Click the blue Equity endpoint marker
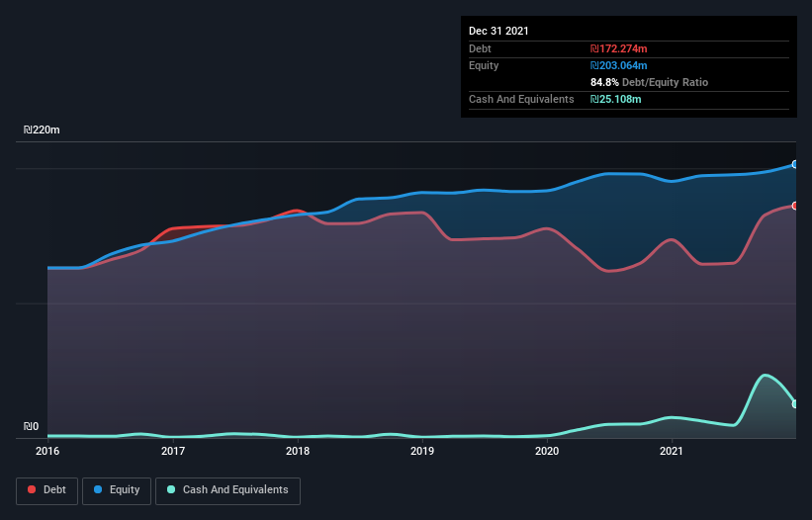Image resolution: width=812 pixels, height=520 pixels. (x=795, y=164)
